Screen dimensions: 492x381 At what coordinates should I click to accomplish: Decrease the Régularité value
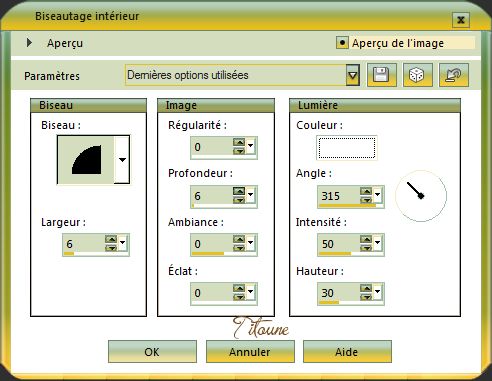tap(239, 151)
